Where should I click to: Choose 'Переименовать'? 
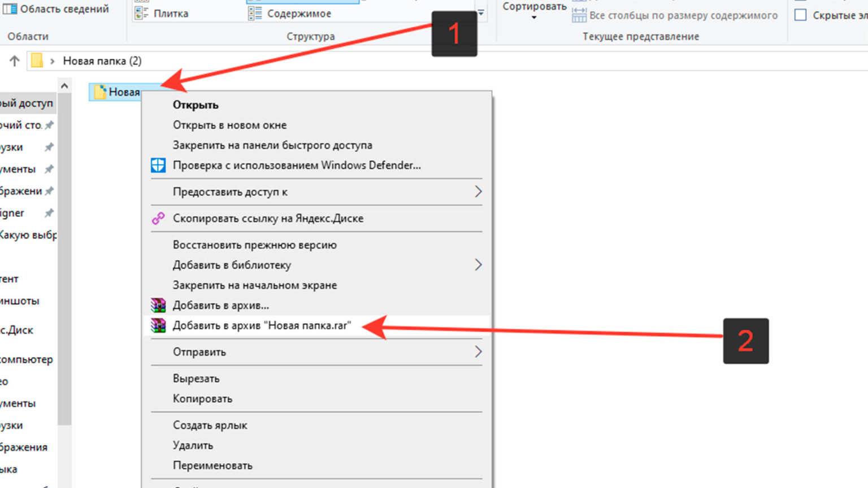pyautogui.click(x=212, y=466)
